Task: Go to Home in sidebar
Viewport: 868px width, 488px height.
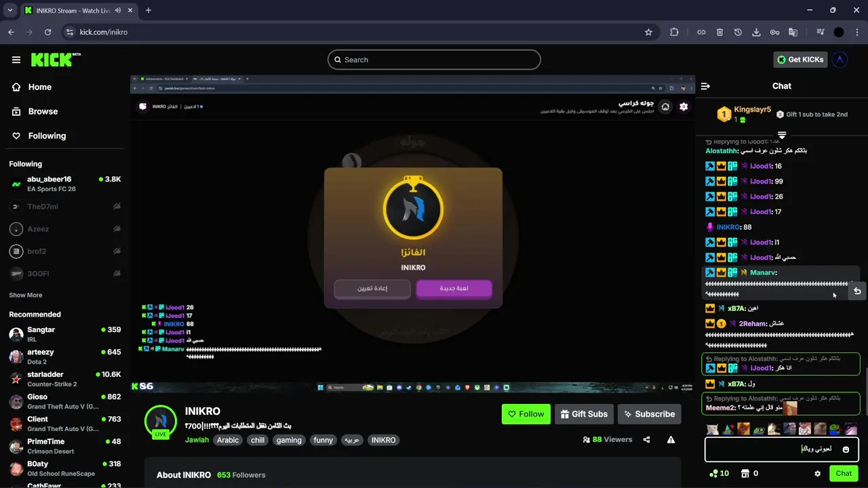Action: [33, 87]
